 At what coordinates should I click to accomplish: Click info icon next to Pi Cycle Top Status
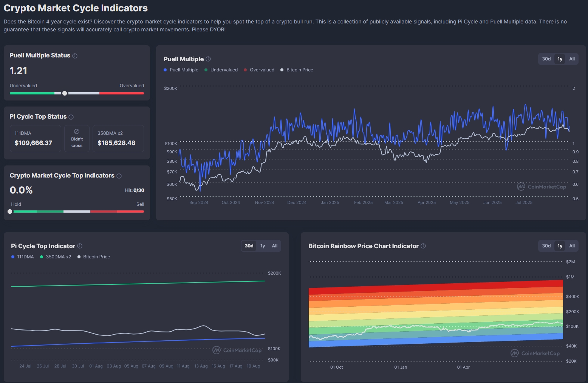pyautogui.click(x=71, y=117)
